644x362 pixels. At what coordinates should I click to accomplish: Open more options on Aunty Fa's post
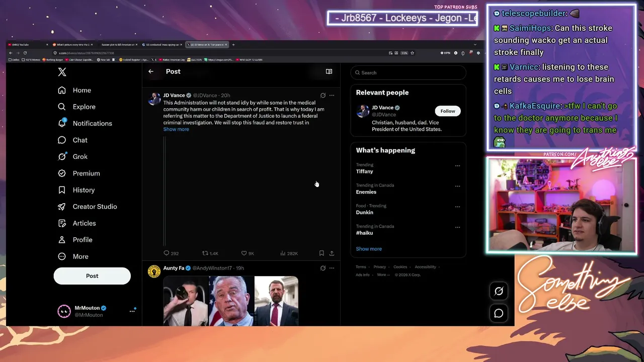332,268
